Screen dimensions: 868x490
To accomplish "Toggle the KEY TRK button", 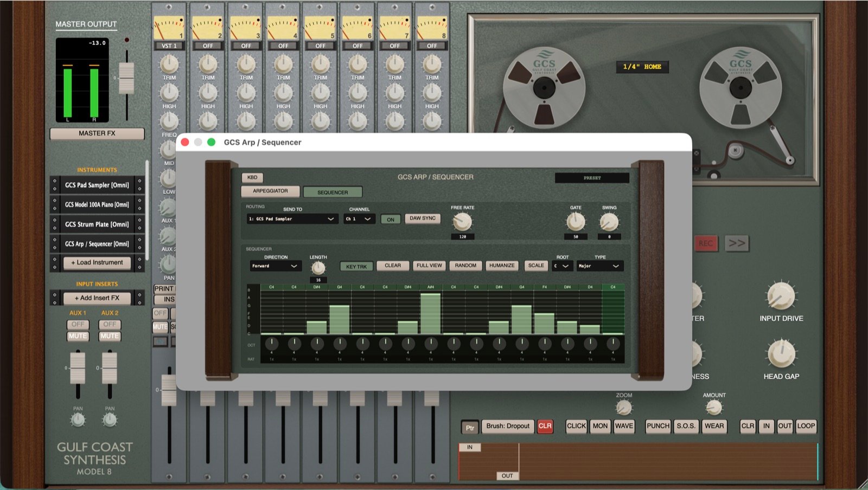I will (356, 267).
